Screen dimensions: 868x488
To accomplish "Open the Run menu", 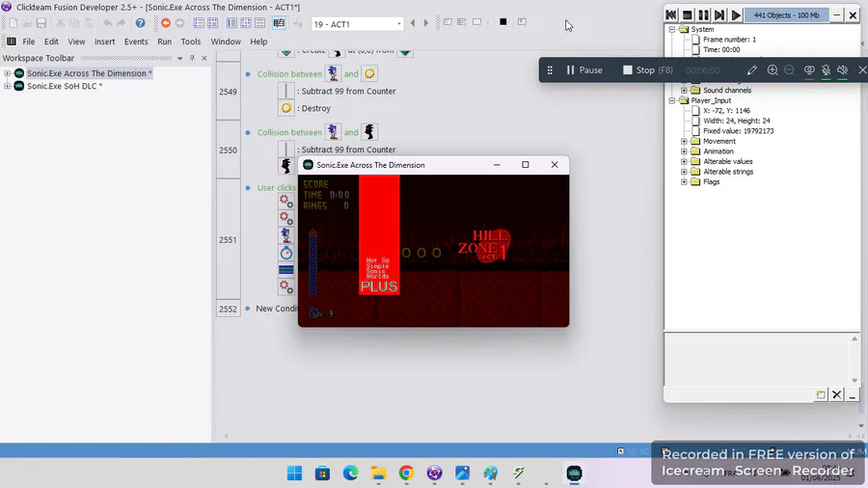I will coord(164,41).
